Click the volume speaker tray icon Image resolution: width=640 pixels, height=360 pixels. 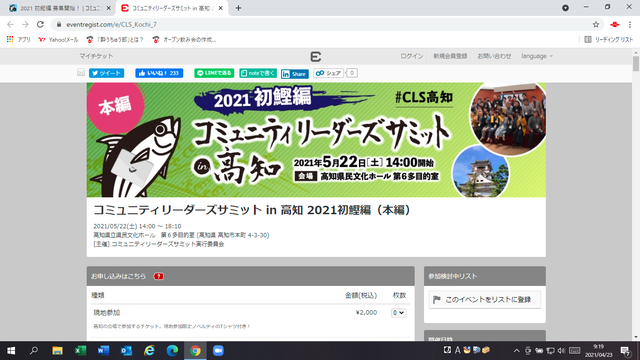561,351
